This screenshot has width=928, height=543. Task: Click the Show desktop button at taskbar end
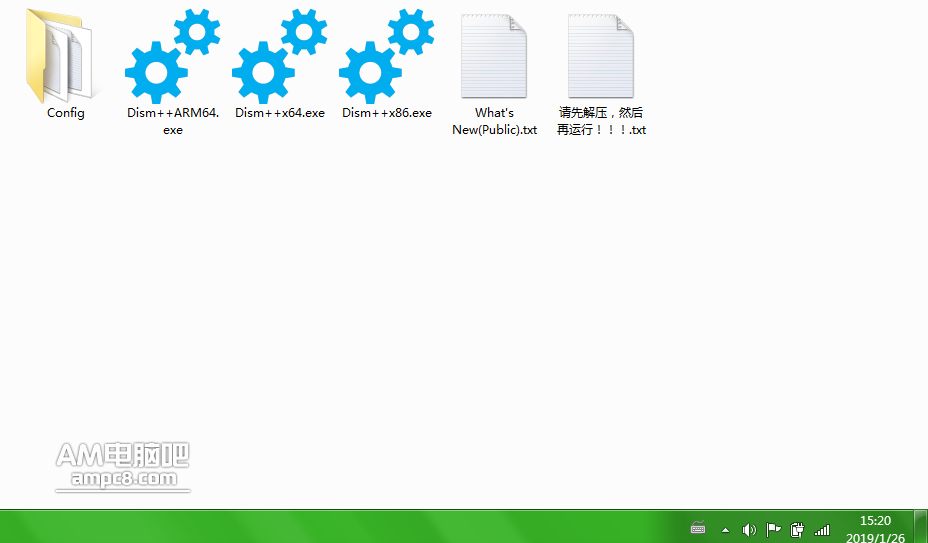920,527
